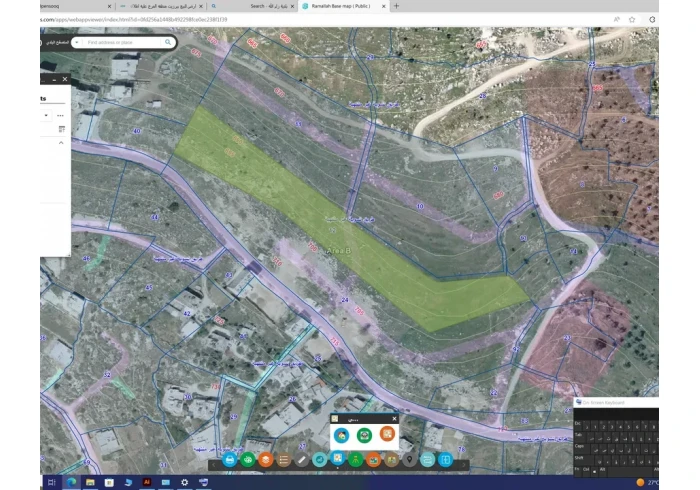
Task: Select the gray ruler measurement tool
Action: 302,459
